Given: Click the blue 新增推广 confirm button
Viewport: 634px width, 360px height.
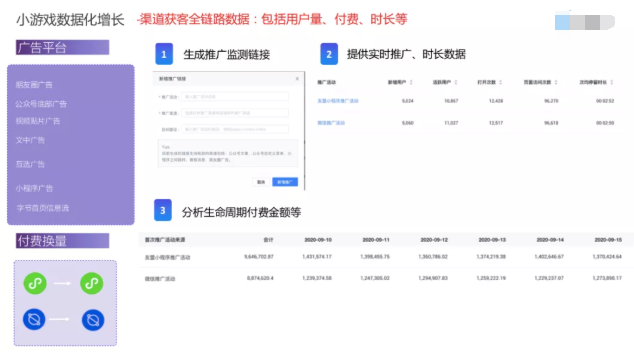Looking at the screenshot, I should coord(285,182).
